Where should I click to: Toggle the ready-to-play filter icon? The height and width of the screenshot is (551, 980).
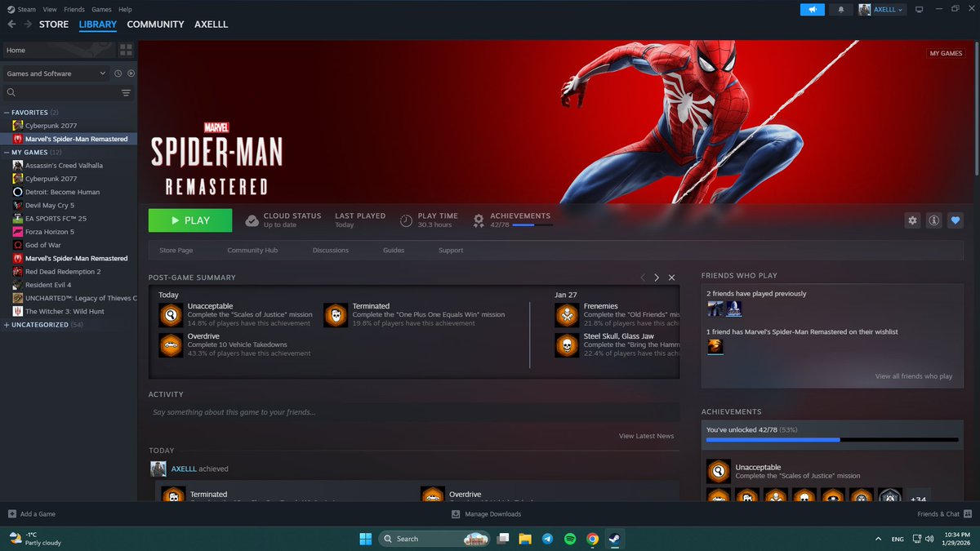(x=131, y=73)
